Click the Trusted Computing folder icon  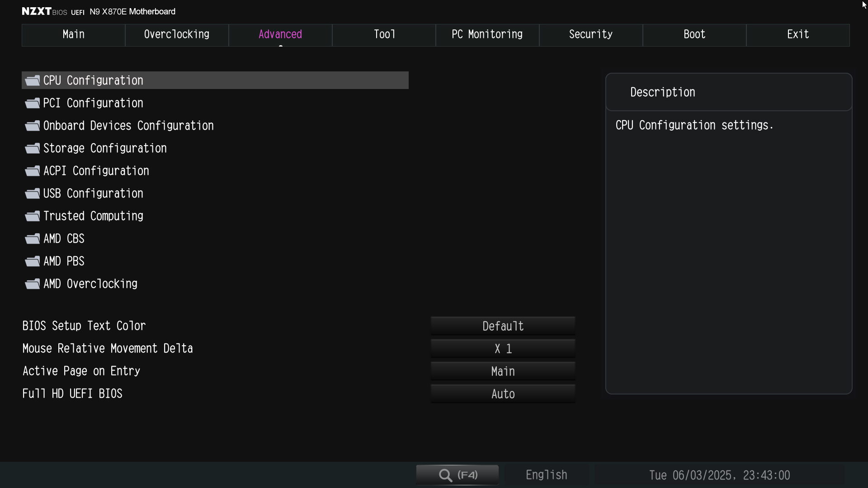click(x=32, y=216)
